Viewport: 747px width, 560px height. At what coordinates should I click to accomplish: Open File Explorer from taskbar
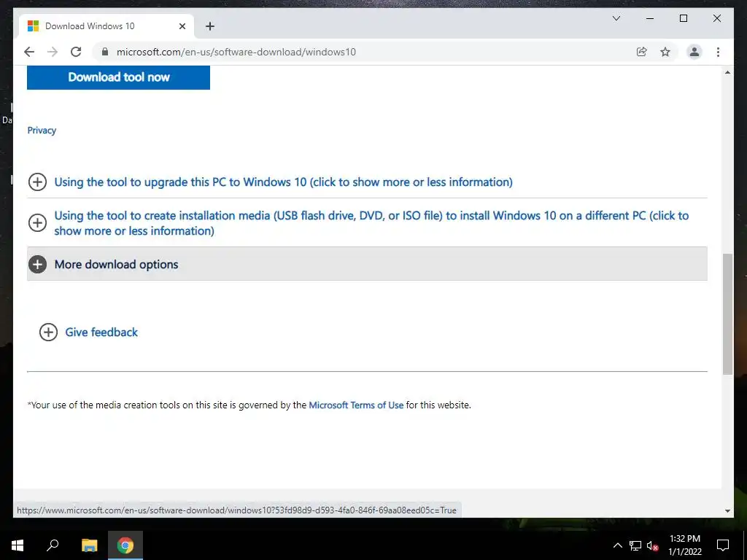(89, 545)
